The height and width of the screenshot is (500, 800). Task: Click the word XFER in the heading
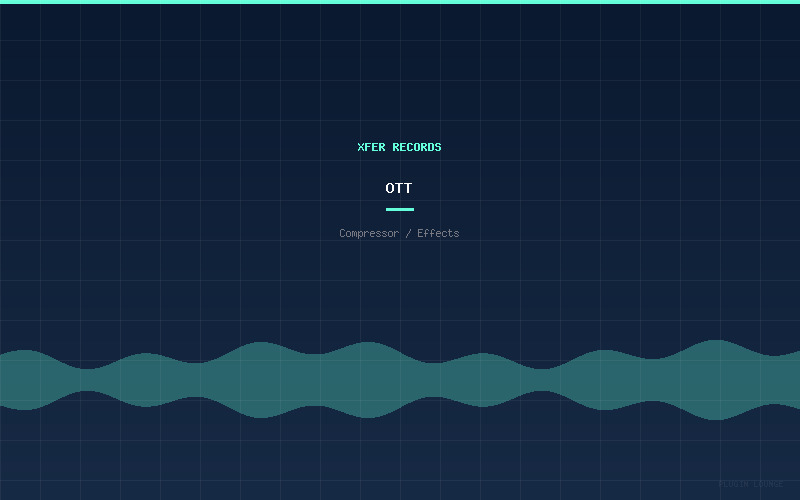click(x=371, y=147)
